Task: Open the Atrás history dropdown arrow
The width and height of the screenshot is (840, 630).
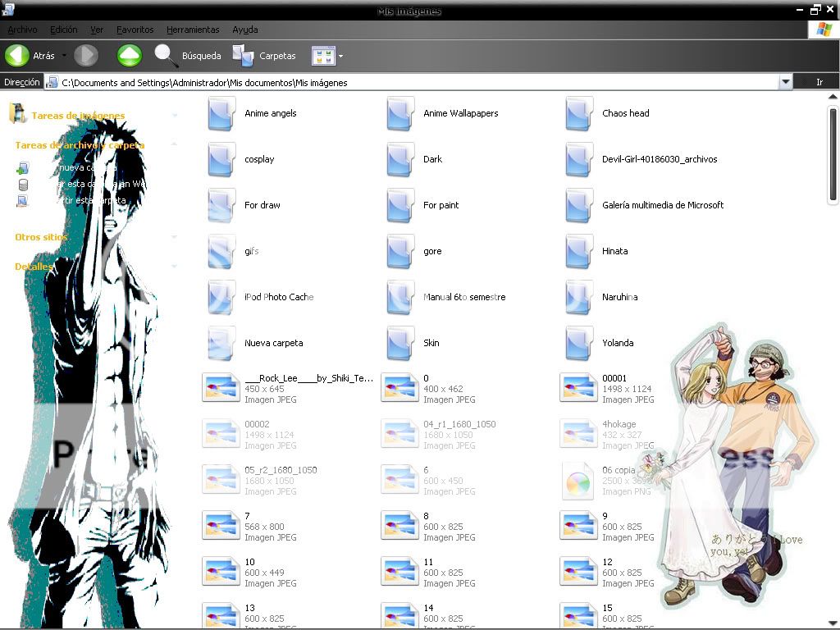Action: (64, 56)
